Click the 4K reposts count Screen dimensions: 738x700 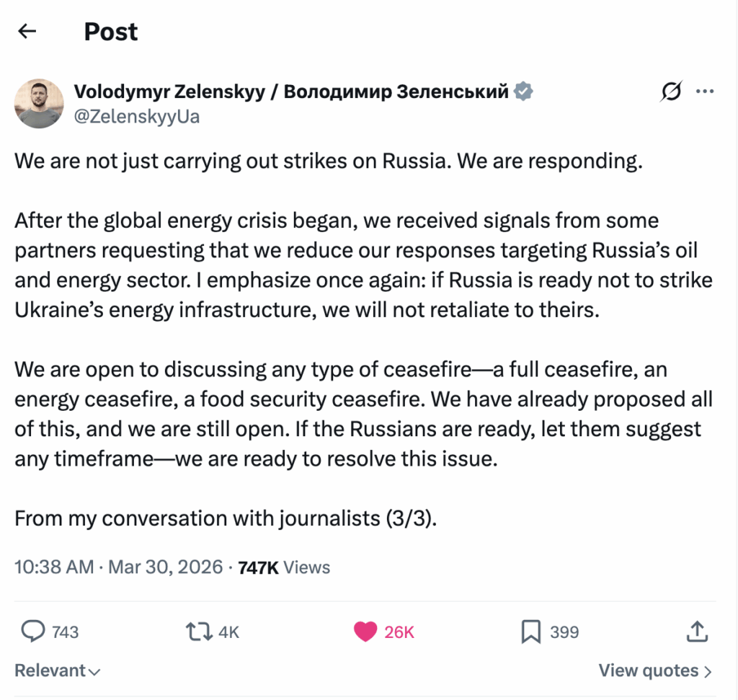click(228, 632)
